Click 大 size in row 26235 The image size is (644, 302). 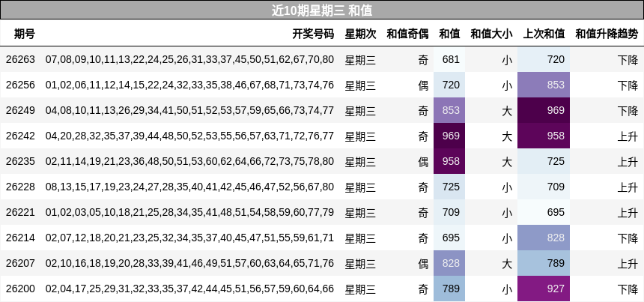507,162
